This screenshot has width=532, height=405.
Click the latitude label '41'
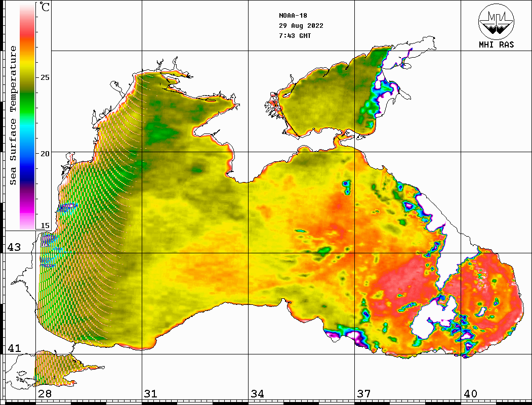pyautogui.click(x=14, y=348)
